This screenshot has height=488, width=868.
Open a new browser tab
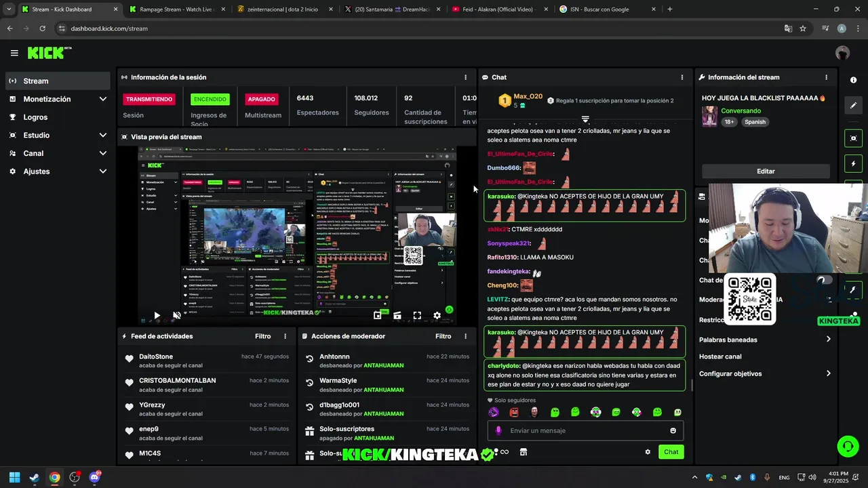coord(670,9)
